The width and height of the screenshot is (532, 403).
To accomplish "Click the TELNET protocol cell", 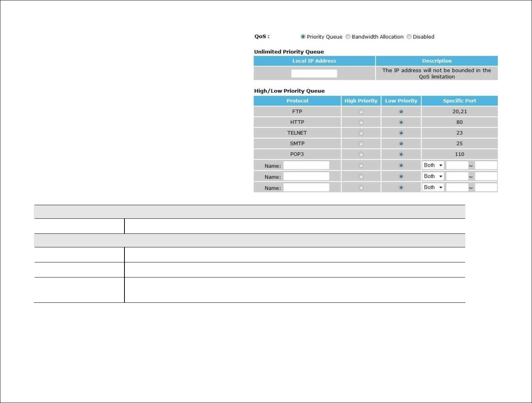I will tap(297, 133).
